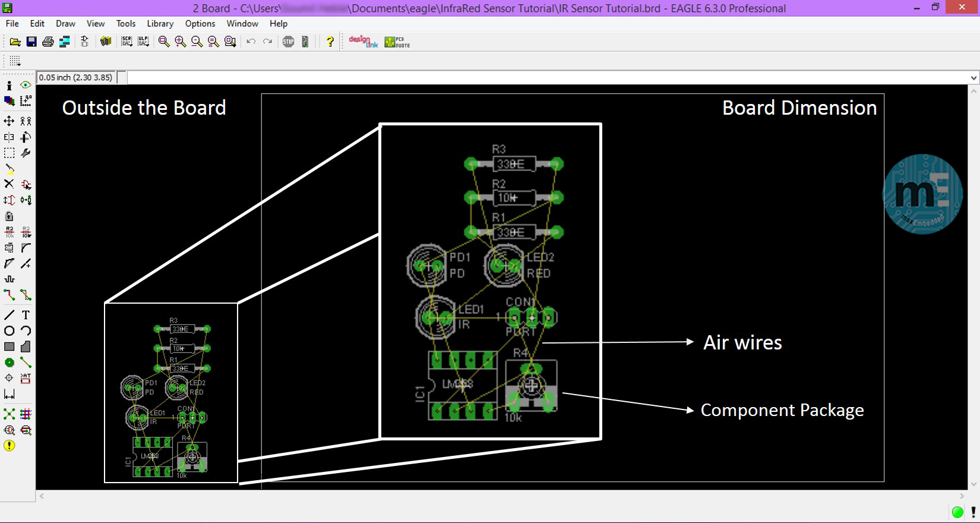Redo the last action
Viewport: 980px width, 523px height.
[x=268, y=42]
